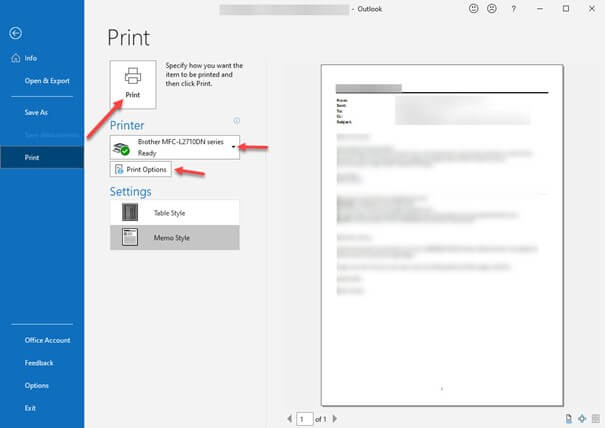Screen dimensions: 605x428
Task: Open Office Account page
Action: pos(47,341)
